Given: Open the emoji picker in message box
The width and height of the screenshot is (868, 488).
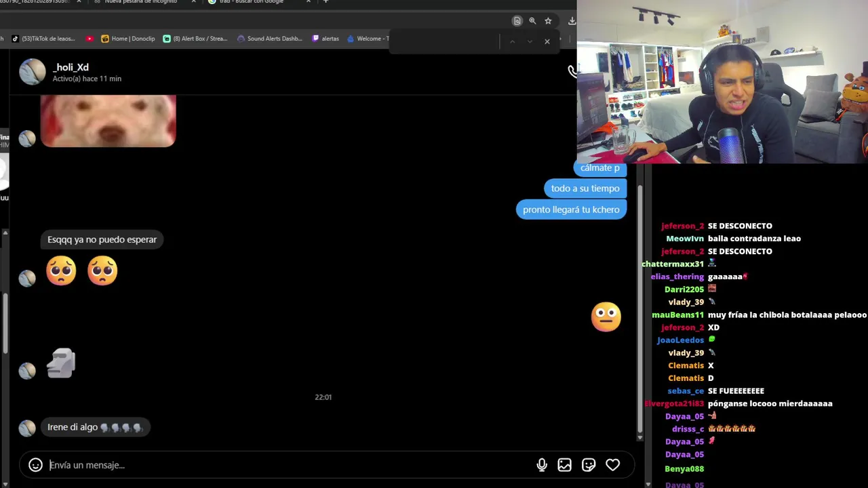Looking at the screenshot, I should (x=35, y=465).
